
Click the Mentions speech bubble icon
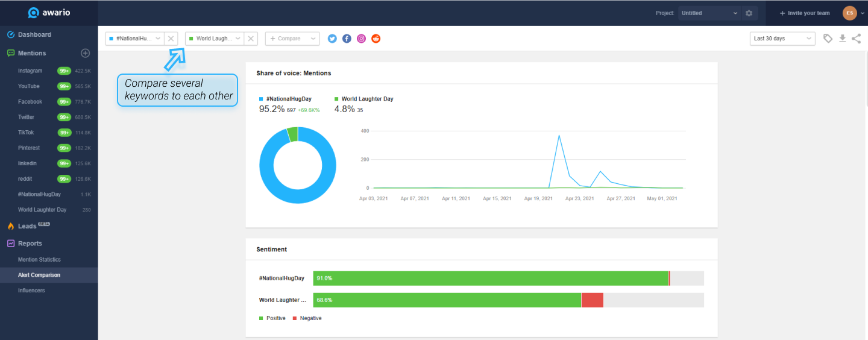point(11,53)
